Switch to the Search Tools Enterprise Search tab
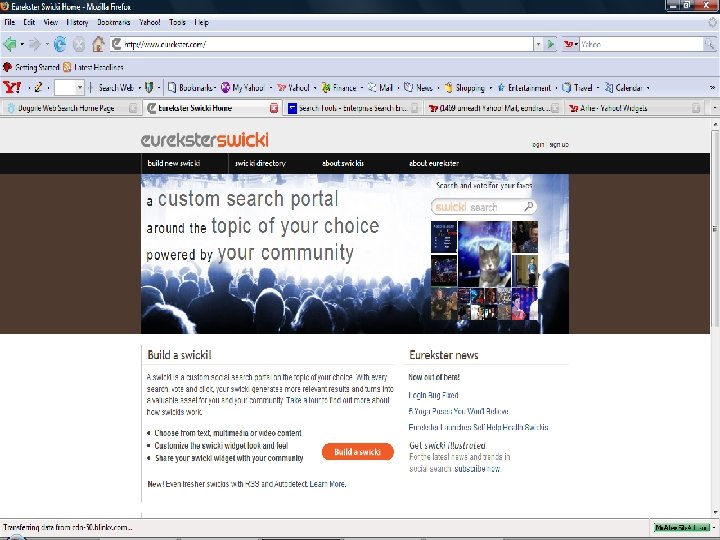This screenshot has height=540, width=720. pos(353,108)
